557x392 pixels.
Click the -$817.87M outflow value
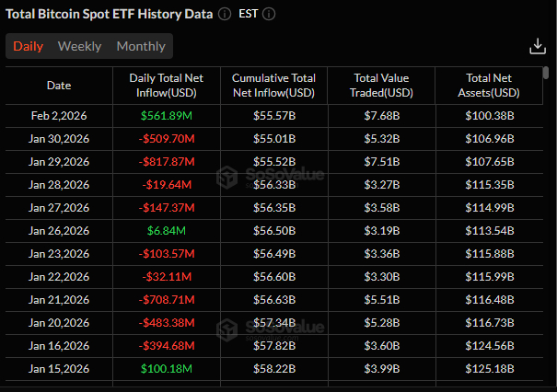point(166,161)
